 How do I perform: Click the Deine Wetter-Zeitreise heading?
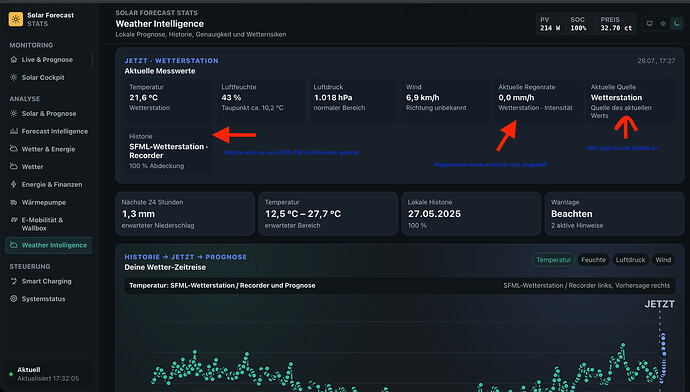point(165,267)
